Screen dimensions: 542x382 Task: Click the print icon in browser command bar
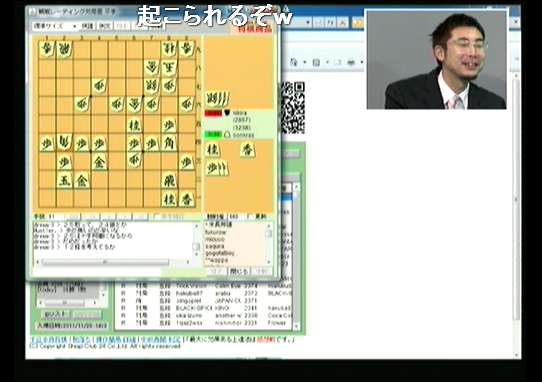pyautogui.click(x=351, y=62)
